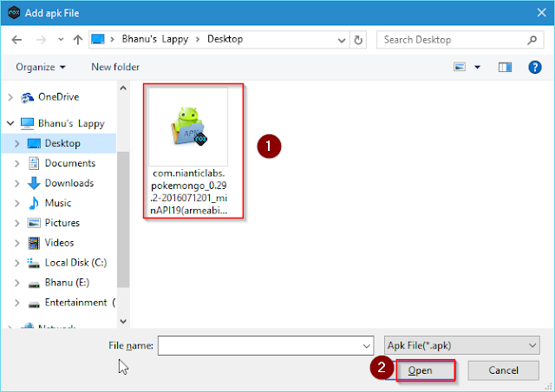The width and height of the screenshot is (555, 392).
Task: Expand the Downloads tree node
Action: click(x=17, y=183)
